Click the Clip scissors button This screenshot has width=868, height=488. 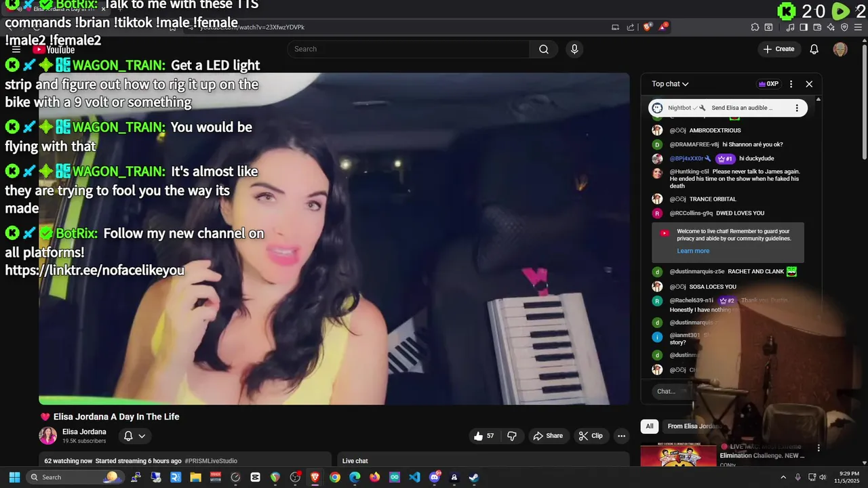click(x=591, y=436)
